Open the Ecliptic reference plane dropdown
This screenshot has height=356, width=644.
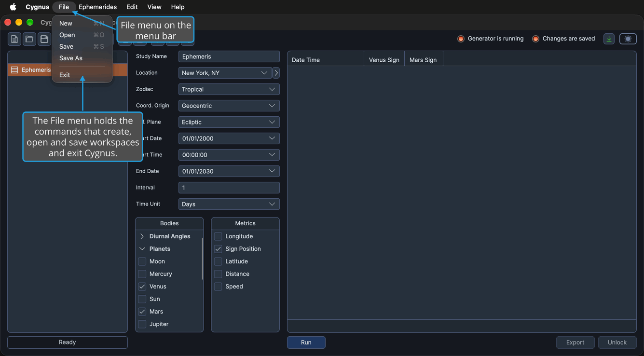pos(229,122)
